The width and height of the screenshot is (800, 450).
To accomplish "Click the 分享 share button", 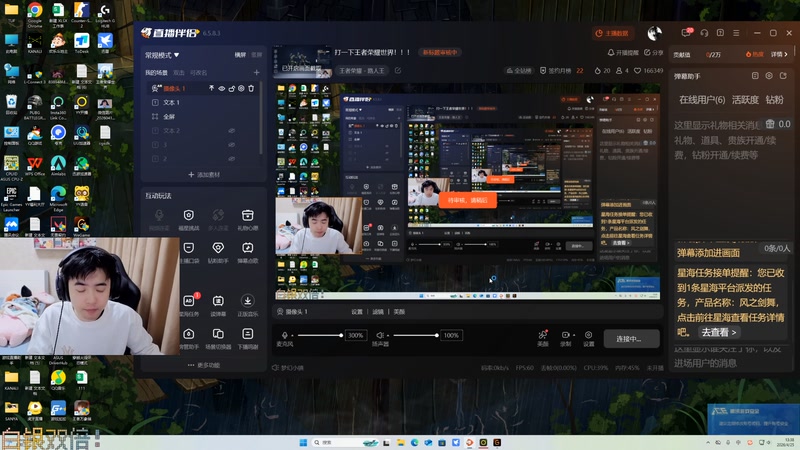I will [x=654, y=53].
